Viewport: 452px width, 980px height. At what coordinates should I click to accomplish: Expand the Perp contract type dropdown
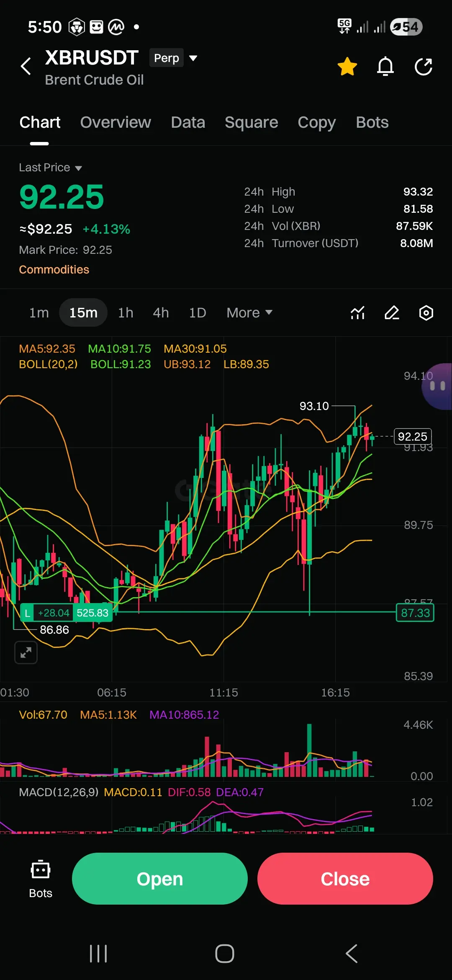(173, 58)
